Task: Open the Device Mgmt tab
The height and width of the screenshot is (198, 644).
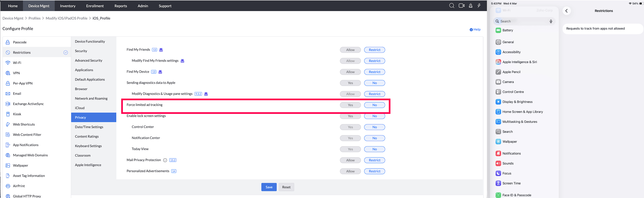Action: pyautogui.click(x=39, y=6)
